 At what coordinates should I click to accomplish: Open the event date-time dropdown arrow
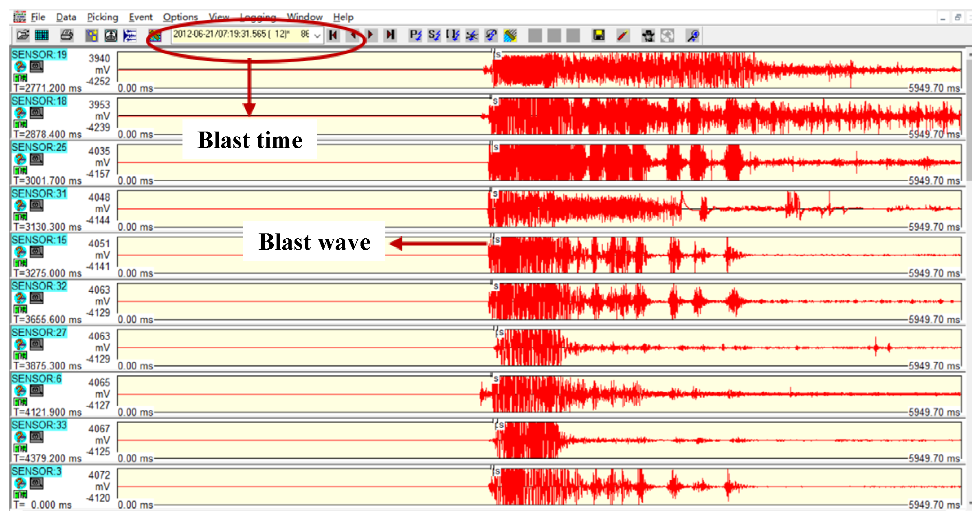click(x=317, y=35)
